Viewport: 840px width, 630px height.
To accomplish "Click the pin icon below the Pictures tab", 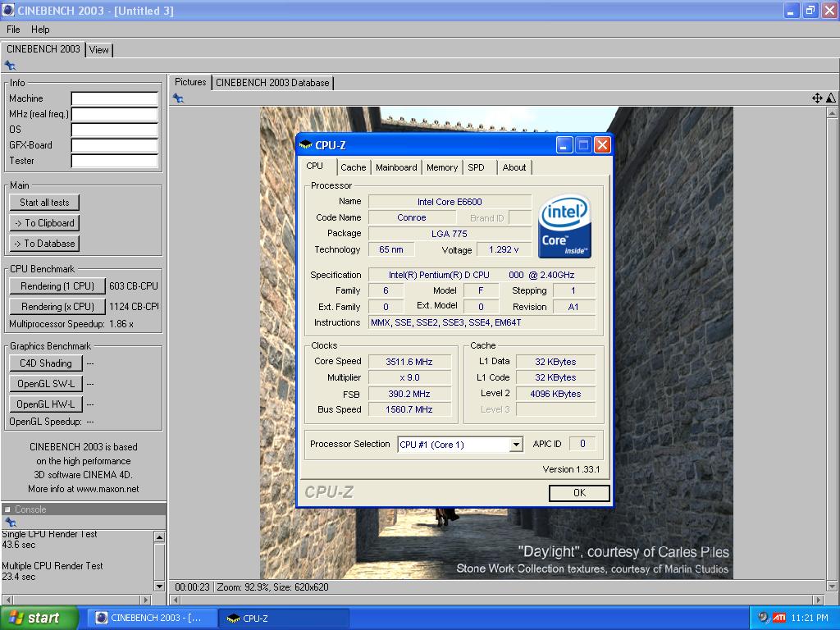I will point(178,98).
